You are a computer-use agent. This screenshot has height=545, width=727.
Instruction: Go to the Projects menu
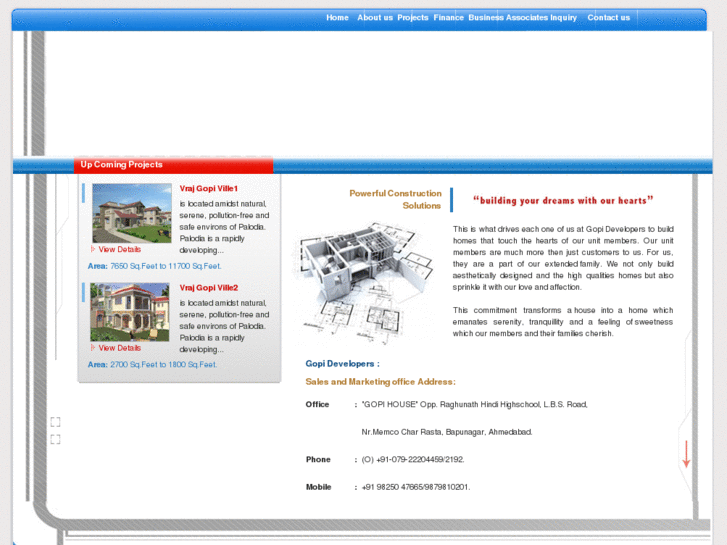tap(413, 18)
